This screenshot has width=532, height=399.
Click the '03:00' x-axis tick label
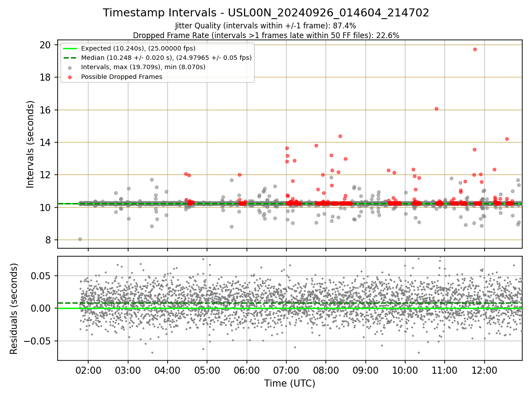[128, 370]
